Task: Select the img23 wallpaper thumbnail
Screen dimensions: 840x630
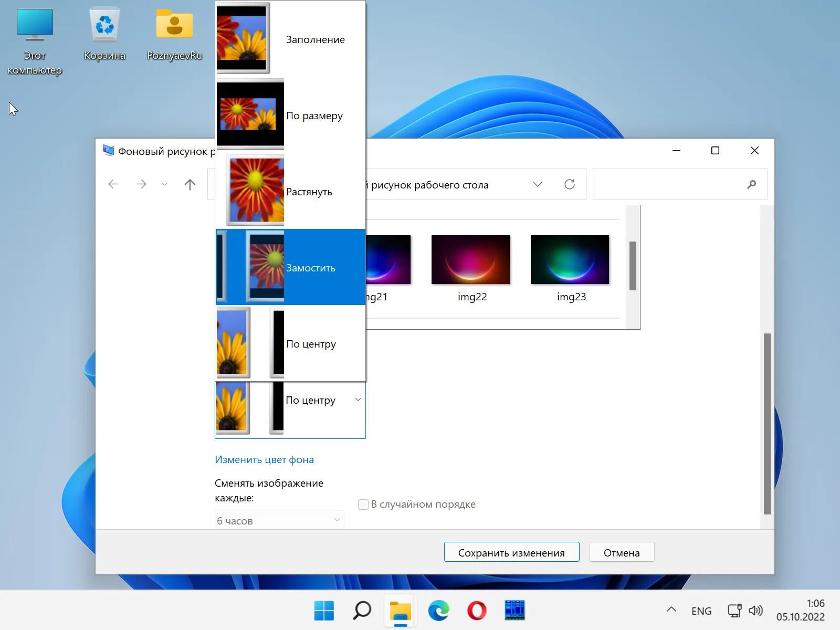Action: (x=570, y=260)
